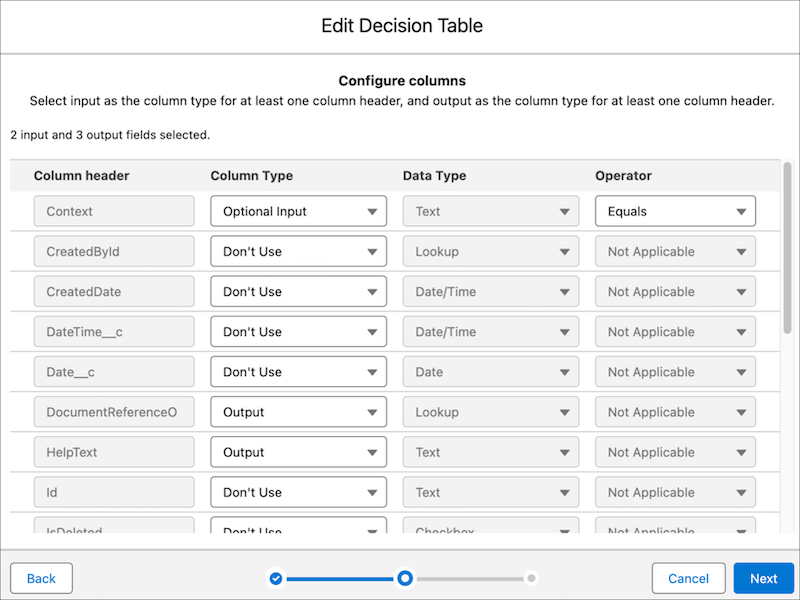Click the 'Data Type' heading text
This screenshot has width=800, height=600.
pos(434,176)
